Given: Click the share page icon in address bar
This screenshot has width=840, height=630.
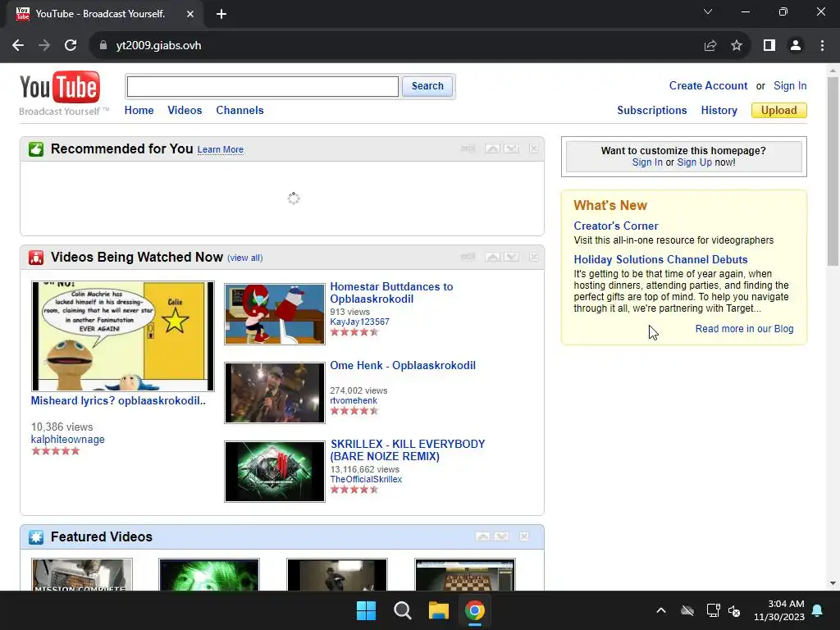Looking at the screenshot, I should click(710, 46).
